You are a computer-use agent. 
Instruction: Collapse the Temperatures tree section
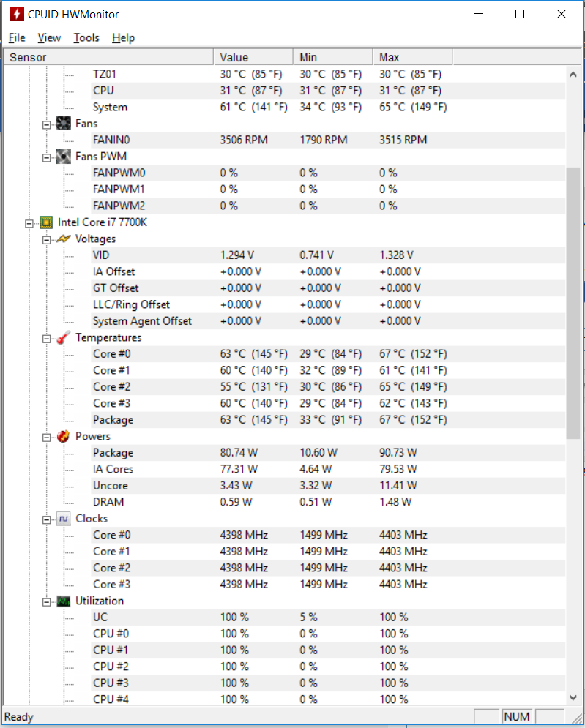46,339
